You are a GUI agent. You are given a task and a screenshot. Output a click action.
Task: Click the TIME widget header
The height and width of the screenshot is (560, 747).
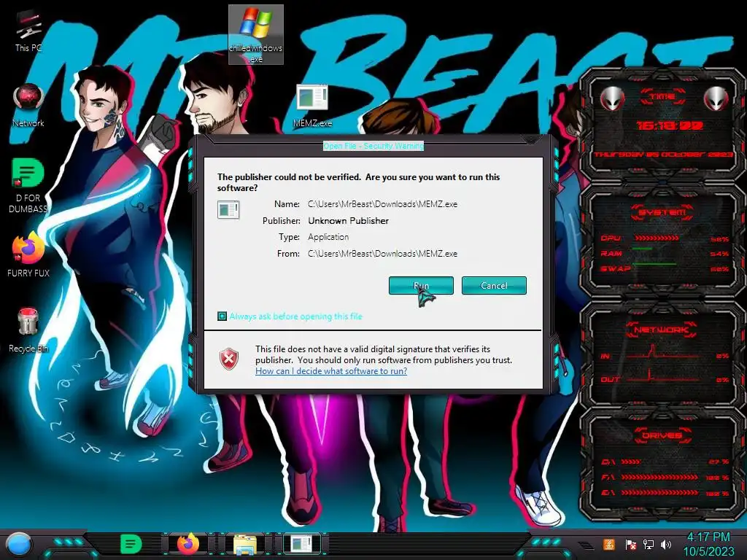click(x=662, y=97)
